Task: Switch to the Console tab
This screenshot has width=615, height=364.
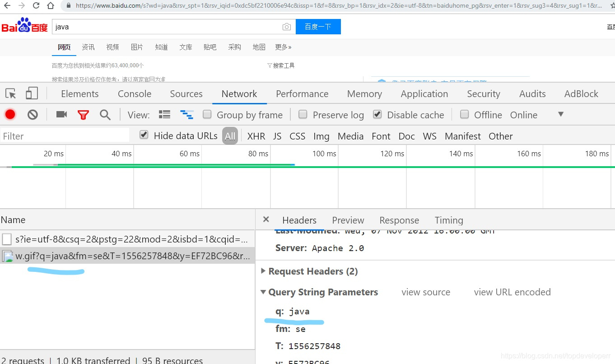Action: tap(135, 94)
